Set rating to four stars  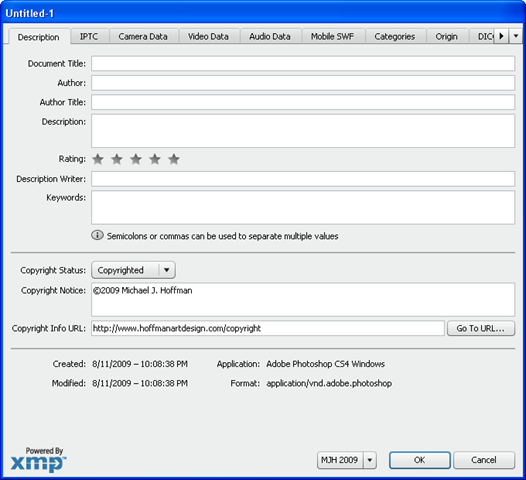(155, 159)
